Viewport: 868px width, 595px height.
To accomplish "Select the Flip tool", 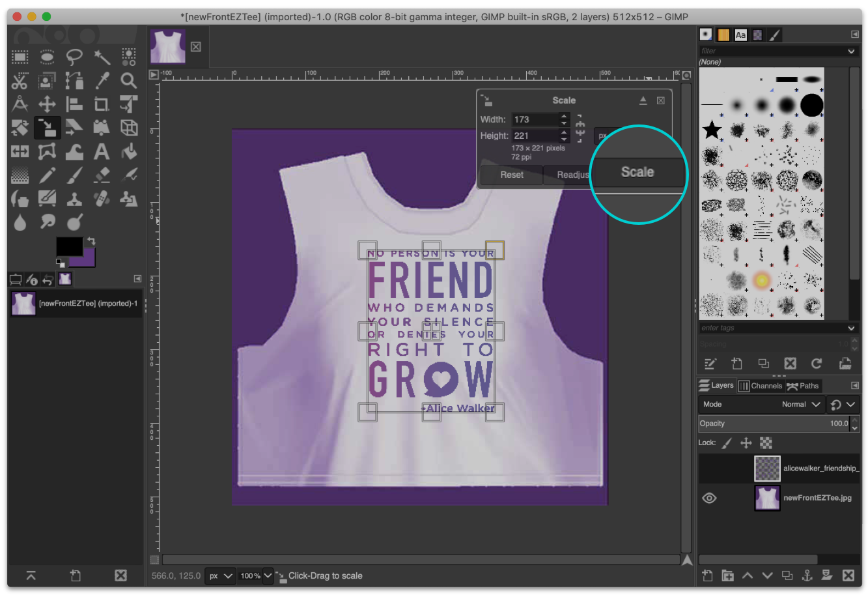I will (x=20, y=151).
